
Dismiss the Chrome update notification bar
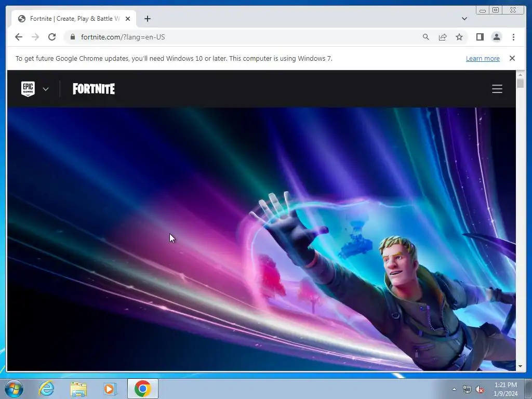tap(512, 58)
